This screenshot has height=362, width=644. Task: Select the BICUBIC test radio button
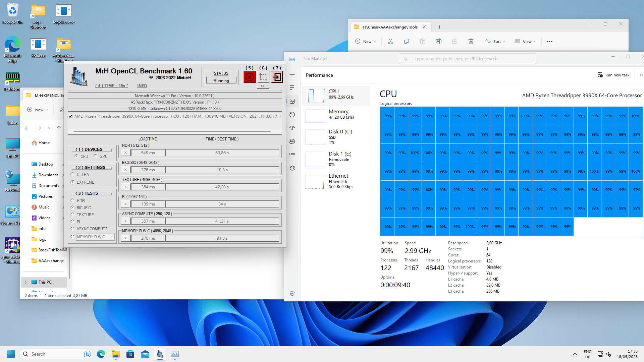click(72, 207)
